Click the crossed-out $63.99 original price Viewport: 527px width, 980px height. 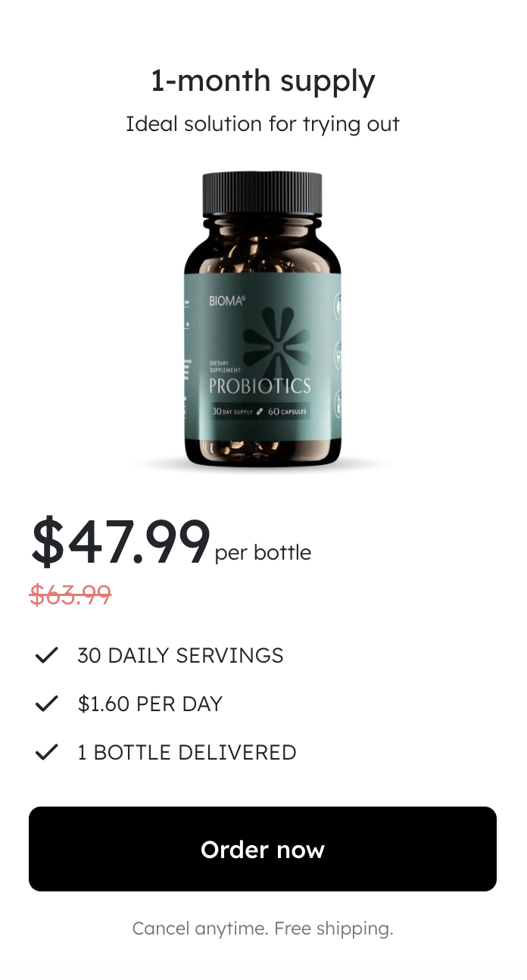pos(70,595)
